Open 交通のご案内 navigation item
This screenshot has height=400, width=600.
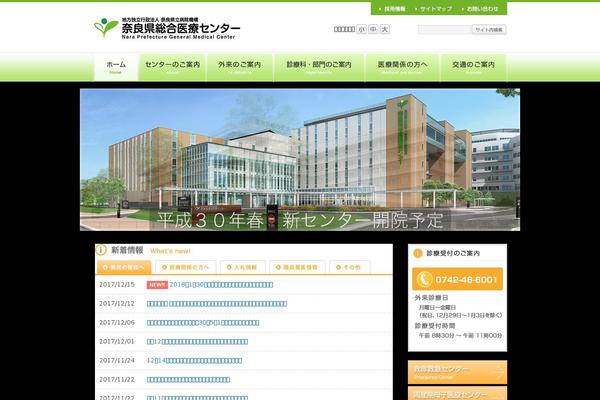(x=473, y=67)
